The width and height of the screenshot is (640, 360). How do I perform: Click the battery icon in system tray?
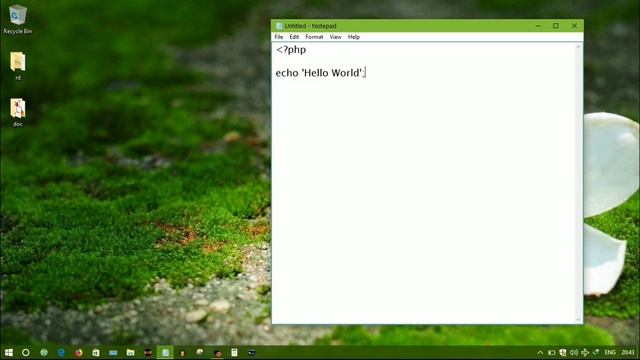click(x=551, y=353)
